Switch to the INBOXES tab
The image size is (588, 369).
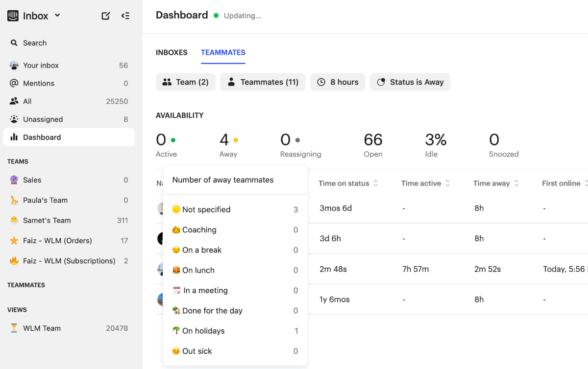tap(171, 52)
